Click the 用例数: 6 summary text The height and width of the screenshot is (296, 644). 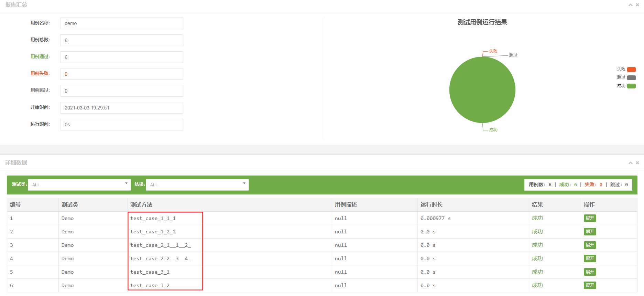point(540,185)
